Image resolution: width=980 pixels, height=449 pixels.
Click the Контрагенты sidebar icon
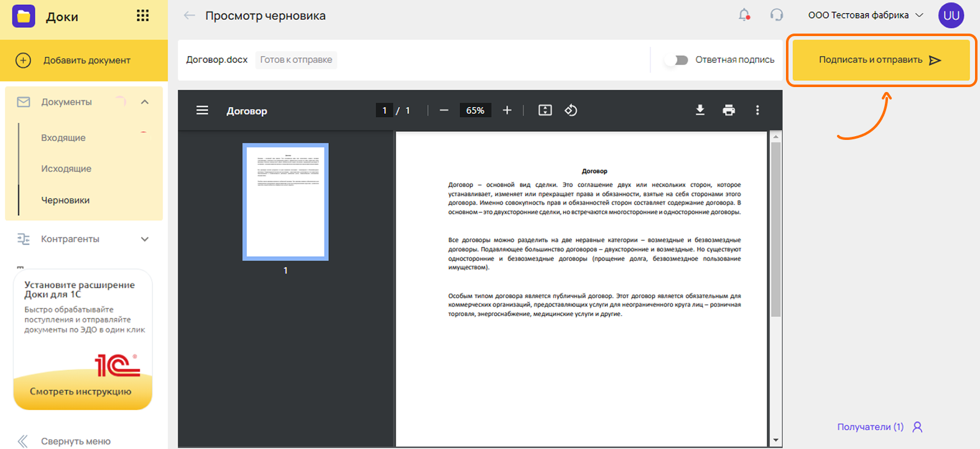point(24,239)
